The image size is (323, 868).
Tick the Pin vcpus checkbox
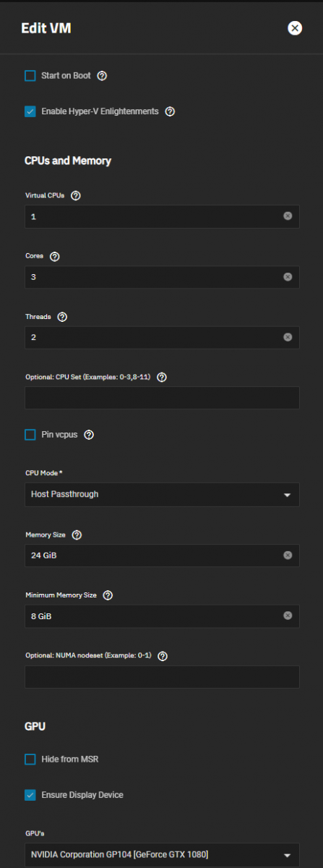coord(30,435)
